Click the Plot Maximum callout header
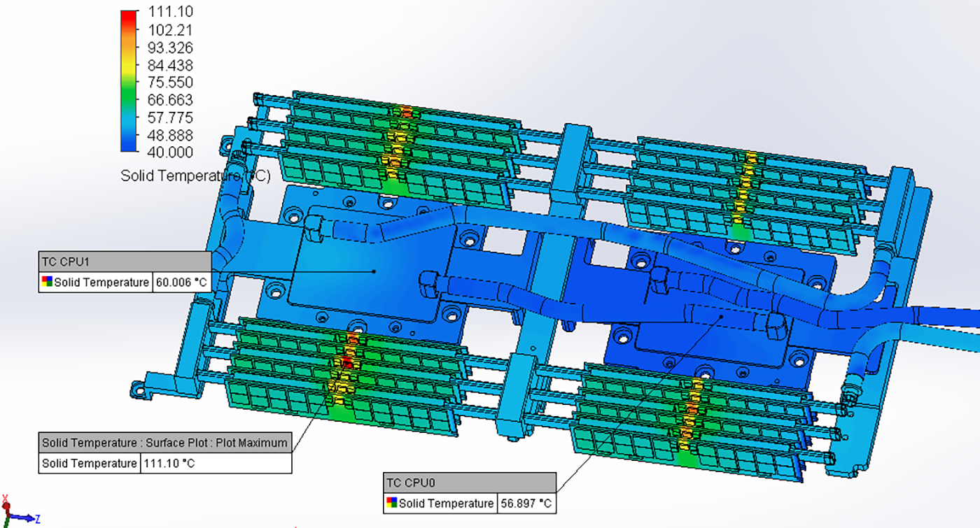This screenshot has height=528, width=980. coord(165,443)
